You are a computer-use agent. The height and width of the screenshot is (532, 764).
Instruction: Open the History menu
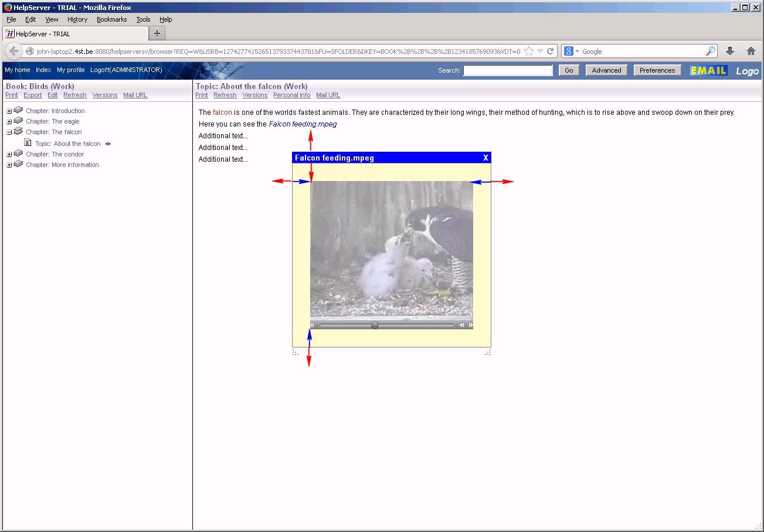coord(77,19)
